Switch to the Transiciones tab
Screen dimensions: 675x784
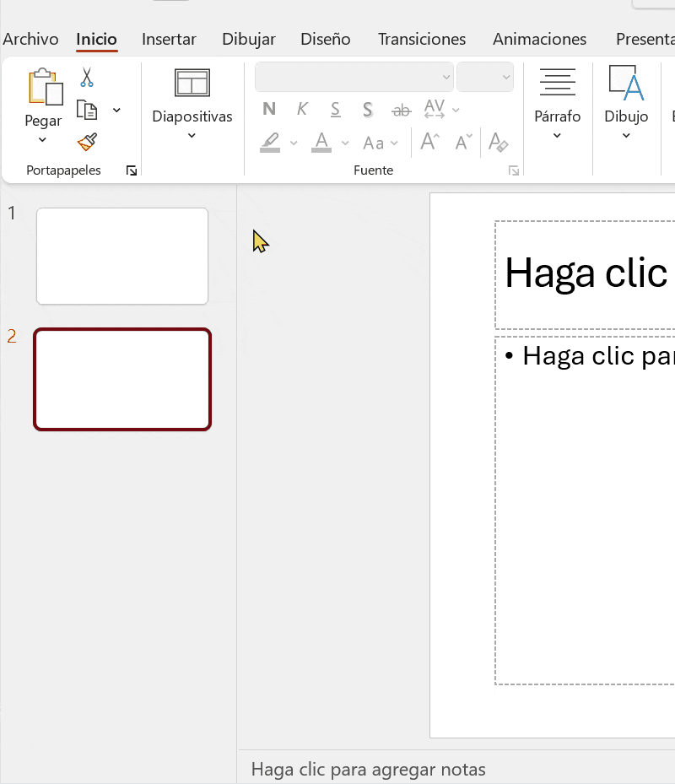[x=421, y=39]
